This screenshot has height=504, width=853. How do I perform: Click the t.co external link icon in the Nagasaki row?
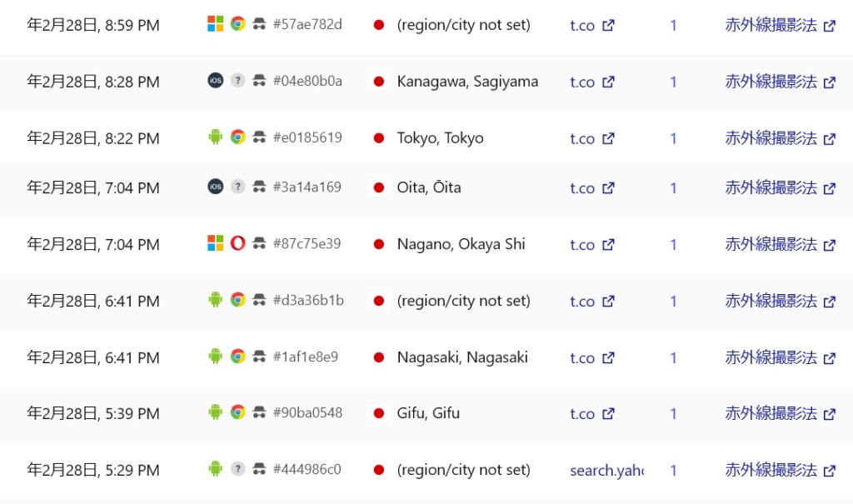(x=608, y=358)
